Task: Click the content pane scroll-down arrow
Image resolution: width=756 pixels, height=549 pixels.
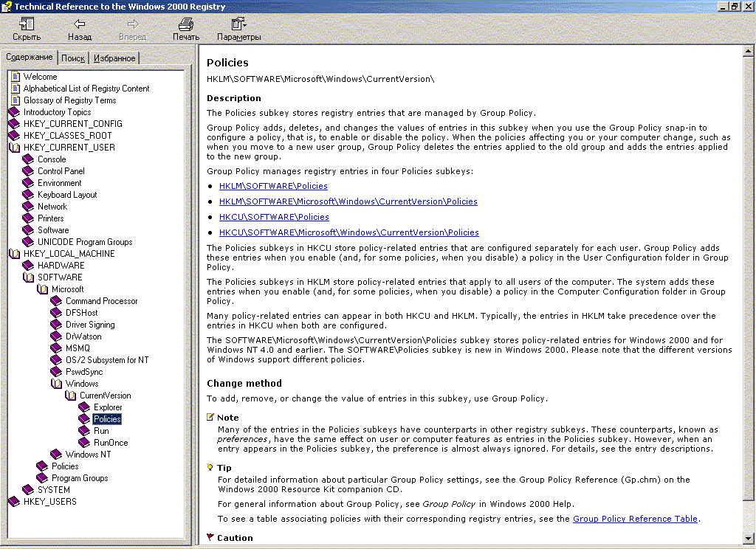Action: pos(749,539)
